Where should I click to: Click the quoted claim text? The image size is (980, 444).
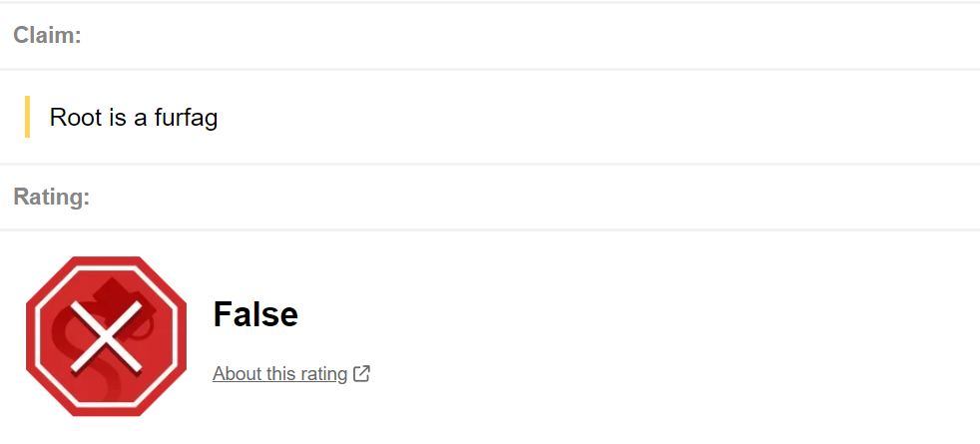click(x=134, y=118)
